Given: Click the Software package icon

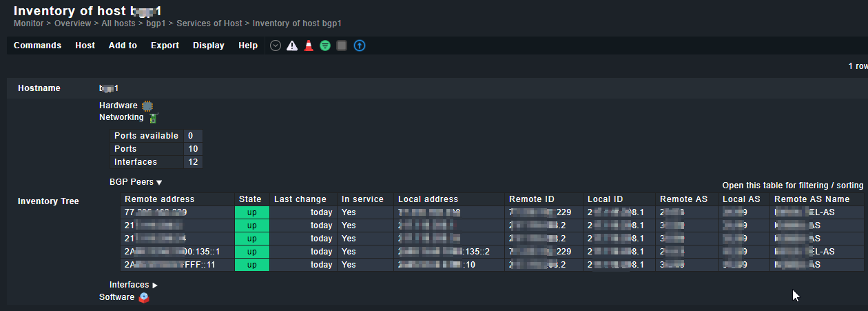Looking at the screenshot, I should [x=144, y=298].
